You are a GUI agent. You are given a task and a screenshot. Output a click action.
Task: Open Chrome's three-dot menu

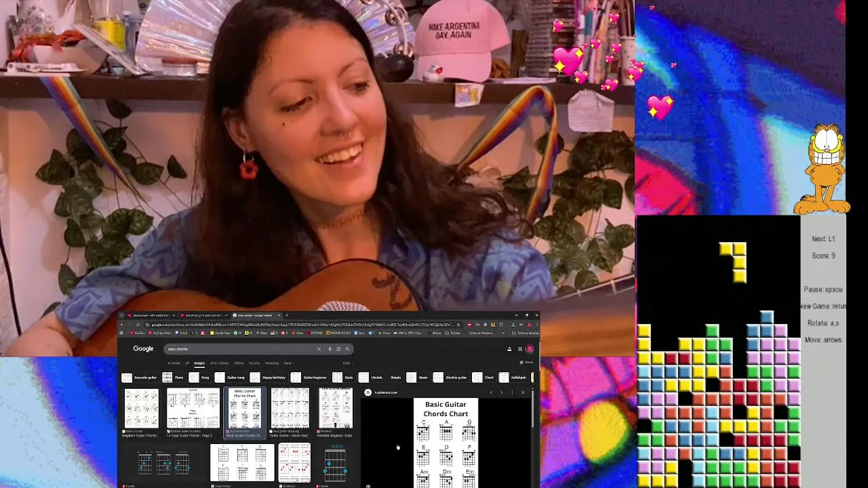point(538,325)
